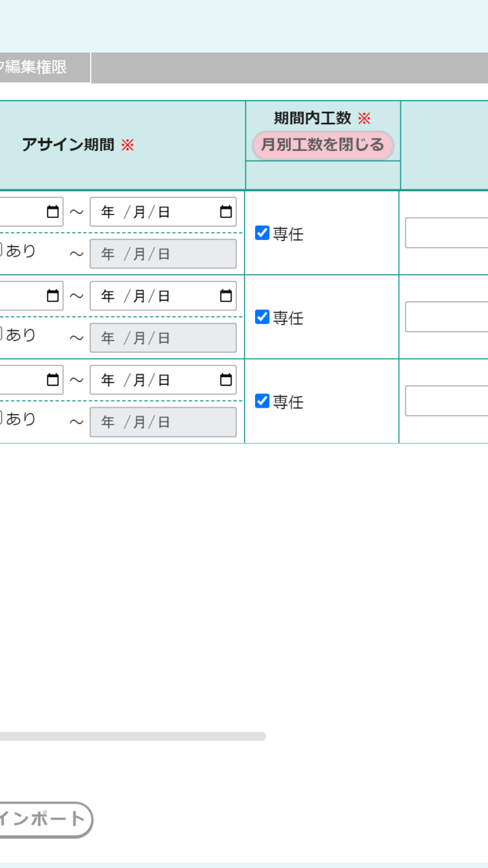This screenshot has height=868, width=488.
Task: Click the horizontal scrollbar below the table
Action: 130,737
